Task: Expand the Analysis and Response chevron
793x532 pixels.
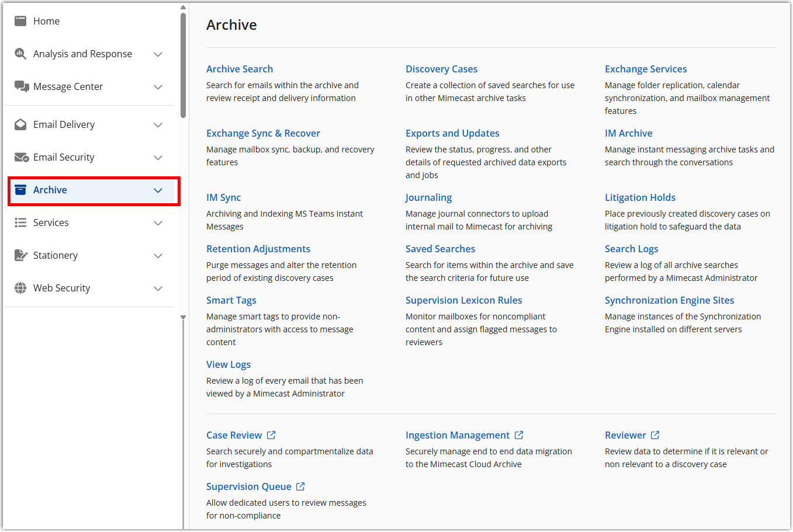Action: click(x=158, y=54)
